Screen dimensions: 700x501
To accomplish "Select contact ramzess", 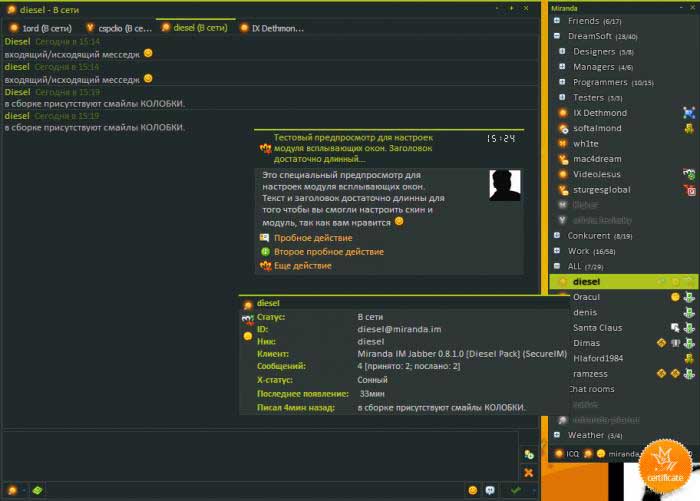I will 590,374.
